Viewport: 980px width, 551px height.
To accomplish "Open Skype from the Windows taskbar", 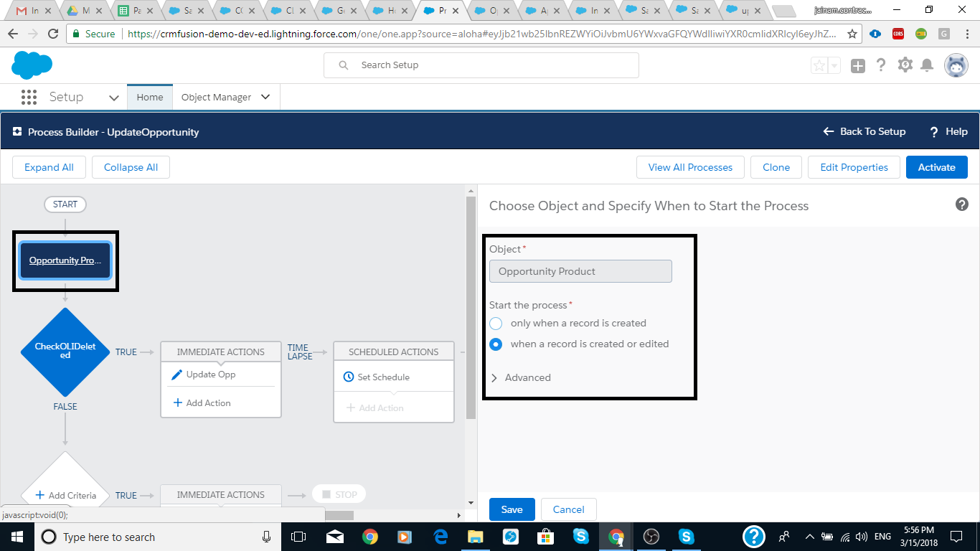I will 581,537.
